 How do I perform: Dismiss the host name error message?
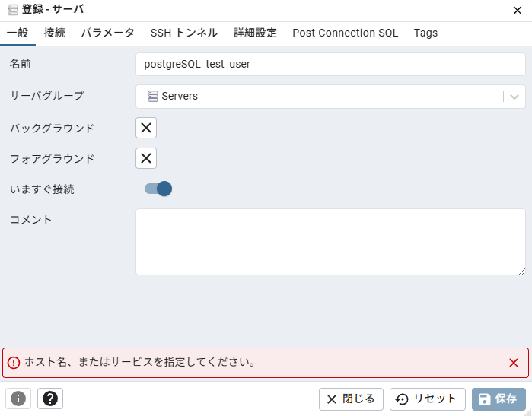[513, 363]
